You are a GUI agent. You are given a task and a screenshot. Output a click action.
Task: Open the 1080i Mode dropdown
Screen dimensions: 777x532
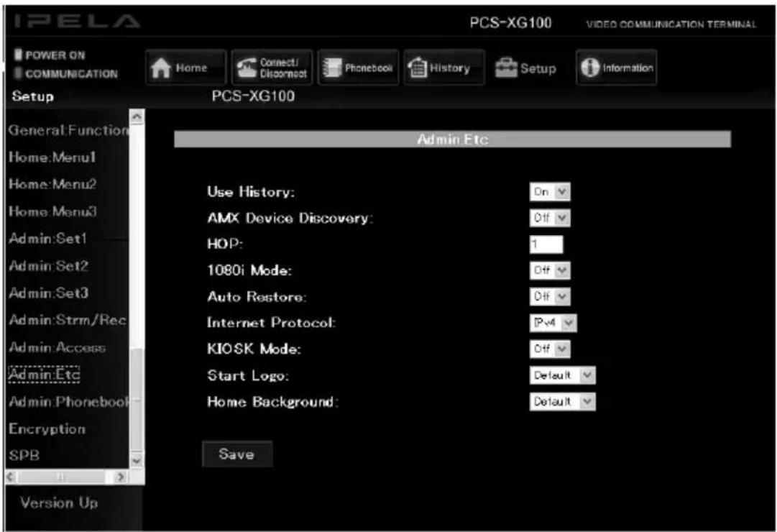[x=550, y=270]
